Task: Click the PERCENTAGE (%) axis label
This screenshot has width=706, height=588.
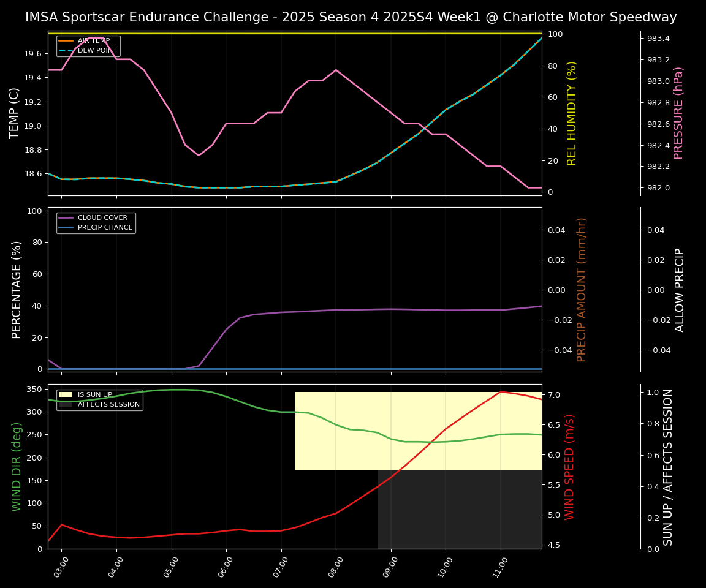Action: tap(17, 289)
